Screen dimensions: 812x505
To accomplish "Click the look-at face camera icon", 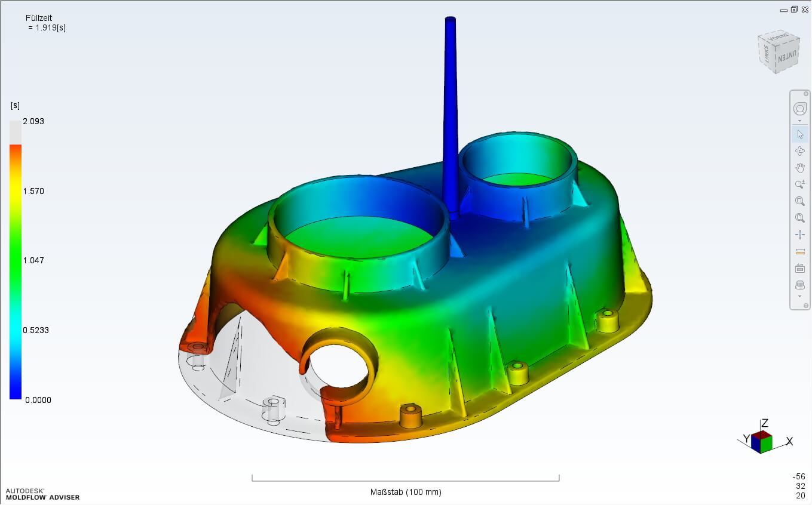I will (x=800, y=269).
